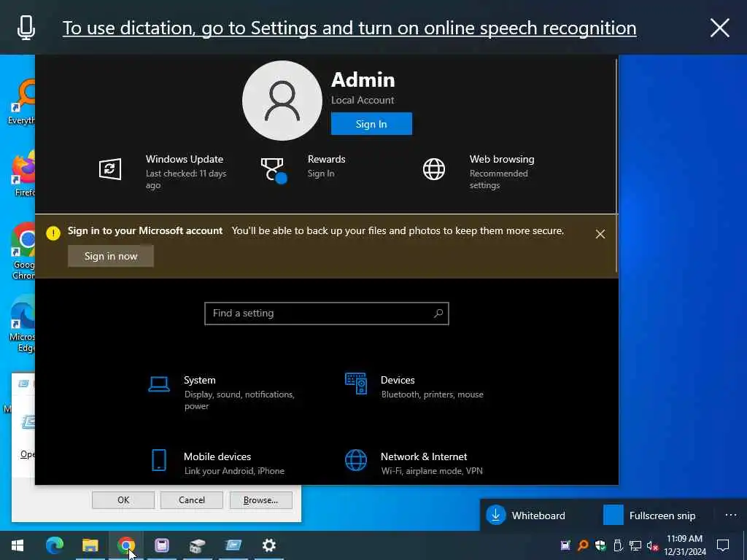Click the magnifier icon in the settings search
Screen dimensions: 747x560
438,314
